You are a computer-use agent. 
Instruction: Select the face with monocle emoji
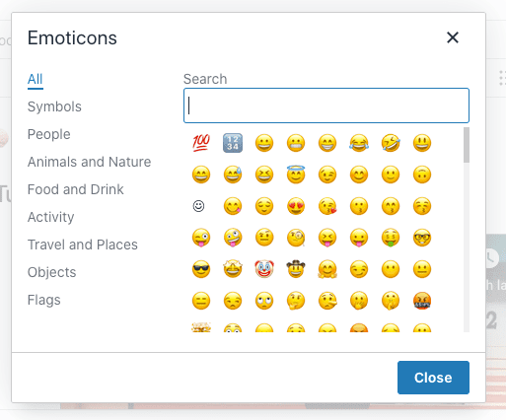pyautogui.click(x=296, y=238)
